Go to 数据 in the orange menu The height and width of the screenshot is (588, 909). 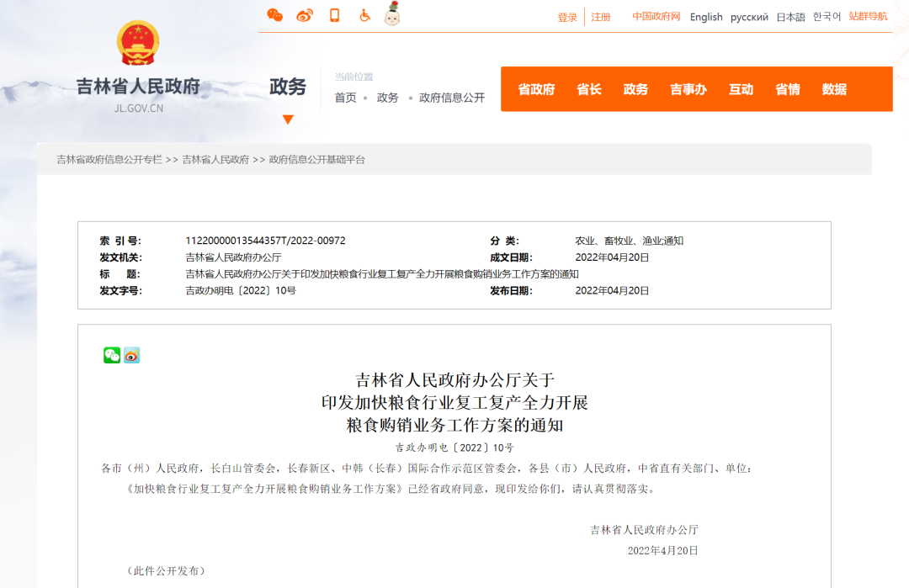click(x=834, y=89)
